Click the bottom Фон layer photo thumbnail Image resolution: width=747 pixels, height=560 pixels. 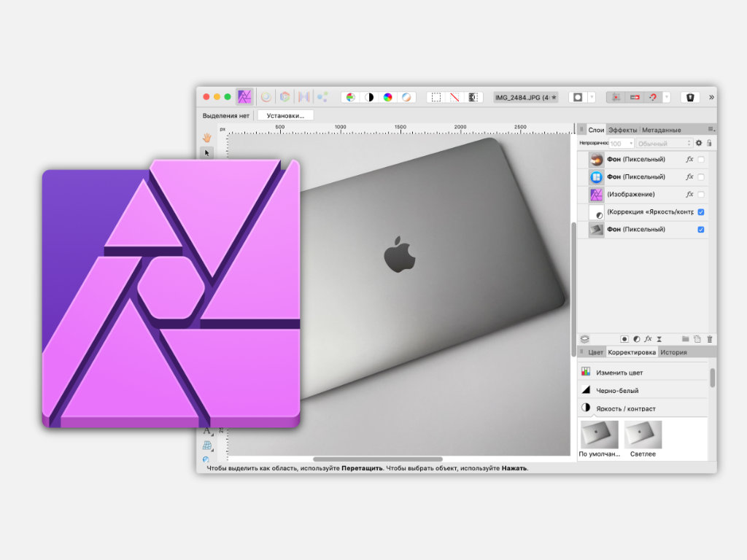(597, 230)
